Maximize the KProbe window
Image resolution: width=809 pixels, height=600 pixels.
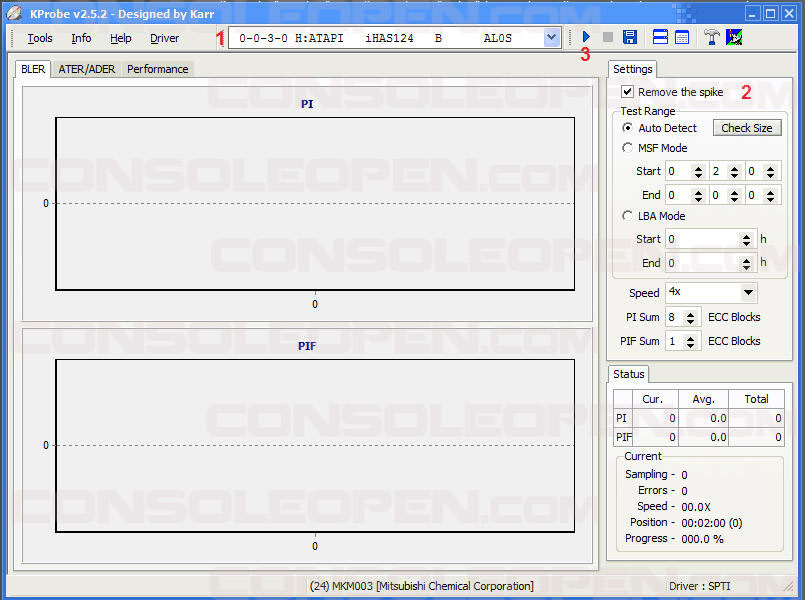770,13
